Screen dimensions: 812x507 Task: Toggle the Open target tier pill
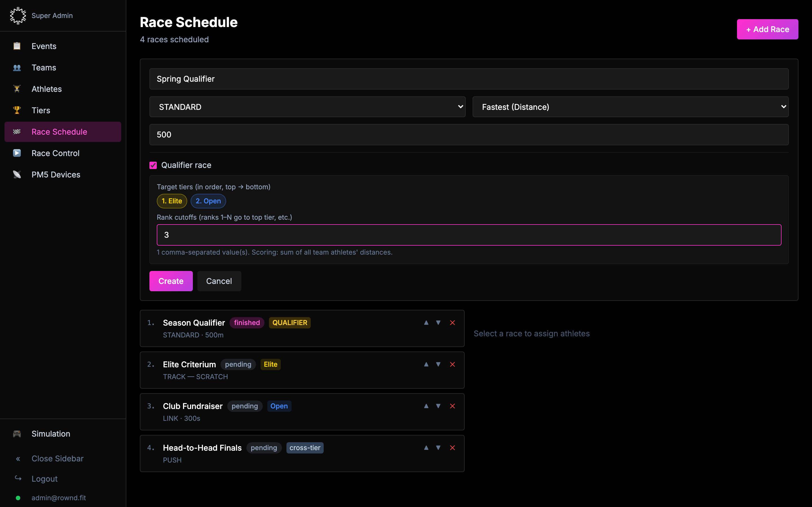[x=208, y=201]
